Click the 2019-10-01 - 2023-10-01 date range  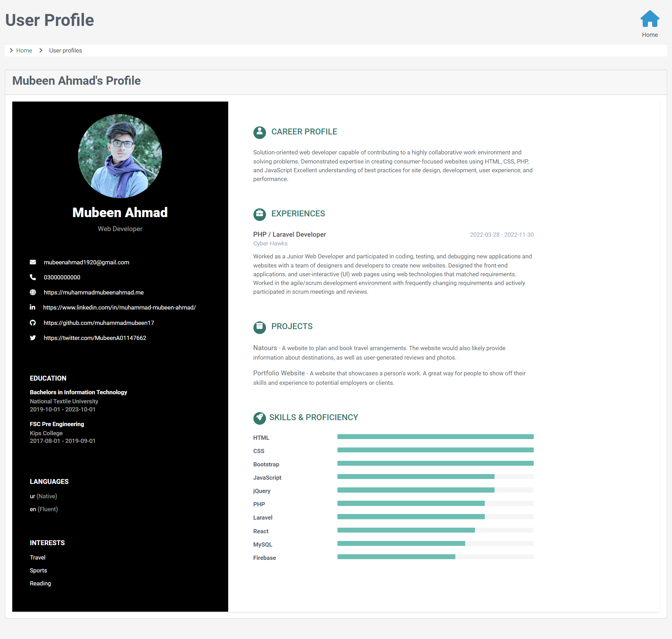(x=63, y=409)
